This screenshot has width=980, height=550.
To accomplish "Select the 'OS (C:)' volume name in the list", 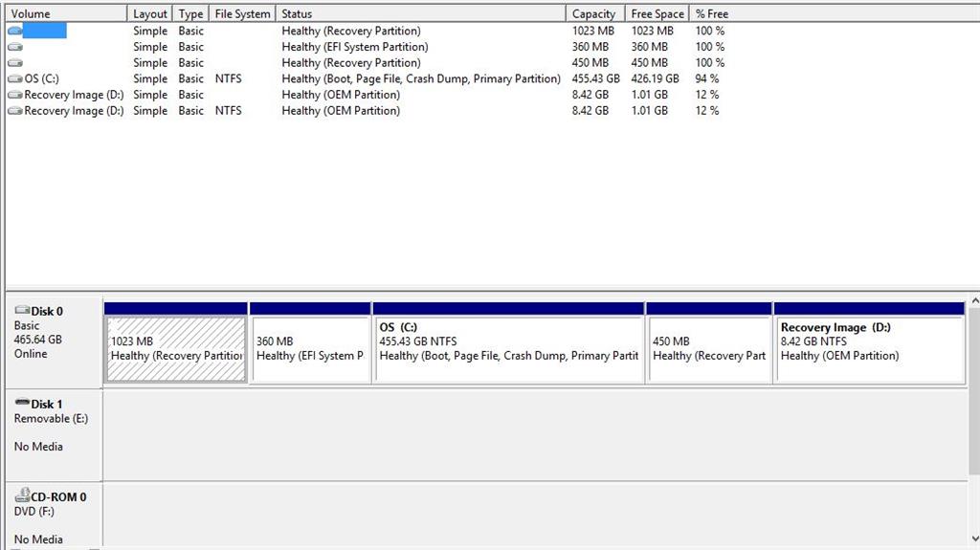I will point(42,78).
